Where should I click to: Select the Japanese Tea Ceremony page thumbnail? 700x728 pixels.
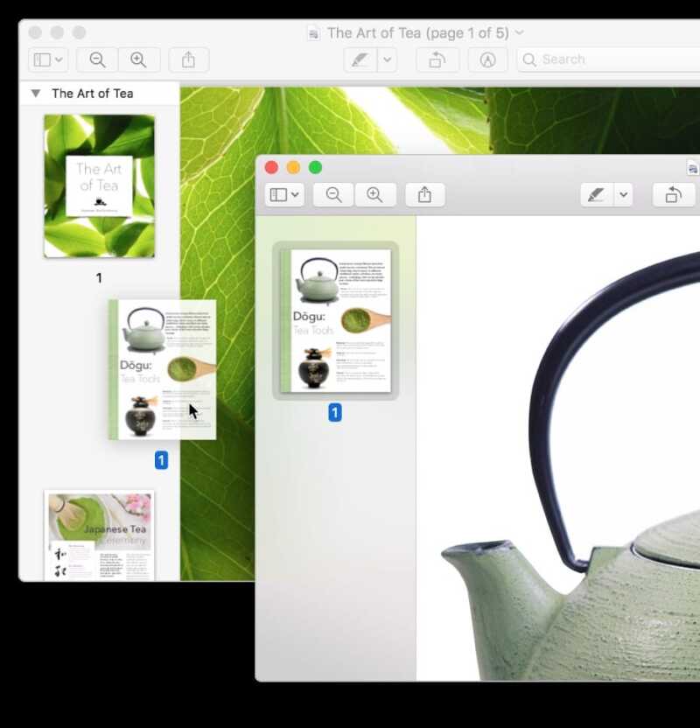click(99, 534)
